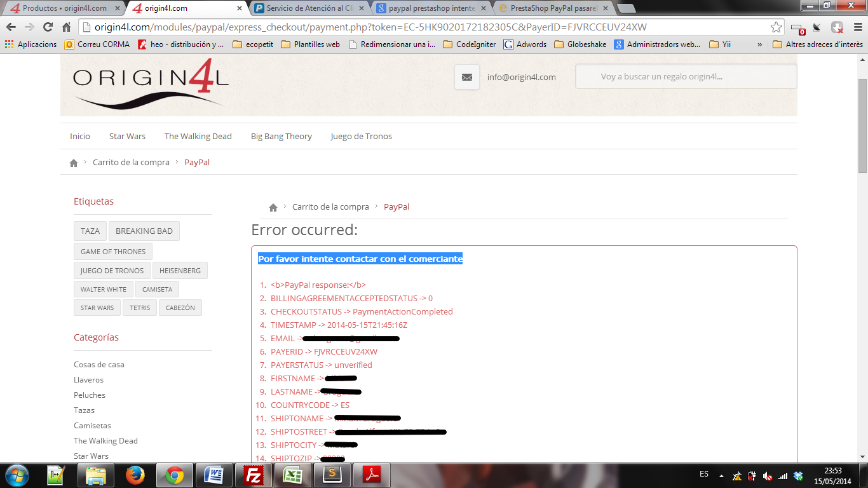Open Sublime Text from the taskbar

click(x=332, y=475)
